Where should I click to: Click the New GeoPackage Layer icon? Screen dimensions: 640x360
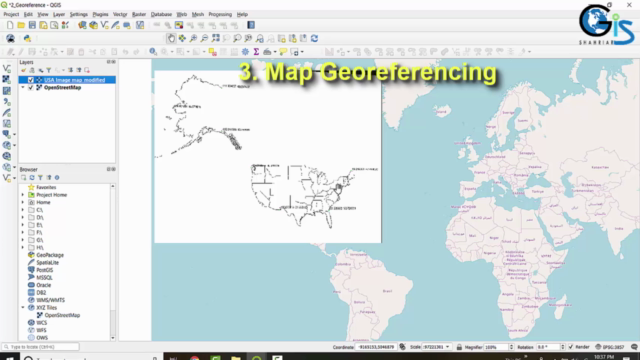93,25
